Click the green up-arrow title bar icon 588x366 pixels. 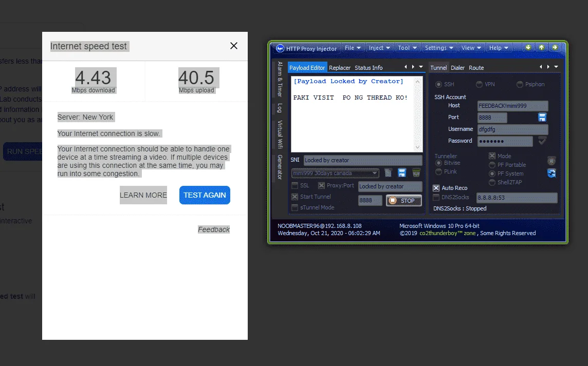542,48
